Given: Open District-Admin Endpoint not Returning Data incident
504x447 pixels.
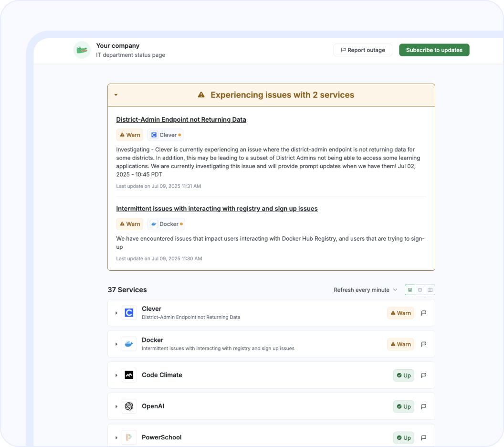Looking at the screenshot, I should (x=181, y=119).
